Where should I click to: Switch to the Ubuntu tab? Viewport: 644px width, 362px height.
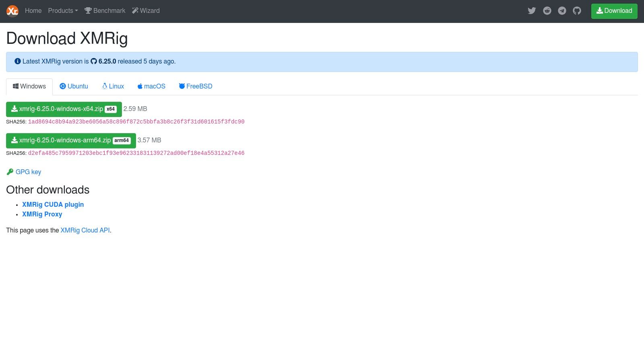click(x=74, y=86)
